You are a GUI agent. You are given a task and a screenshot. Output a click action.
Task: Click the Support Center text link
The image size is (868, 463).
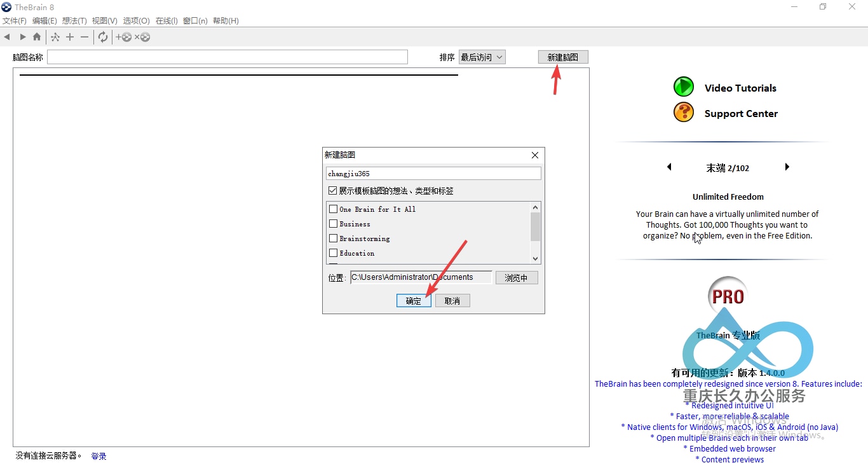[741, 114]
